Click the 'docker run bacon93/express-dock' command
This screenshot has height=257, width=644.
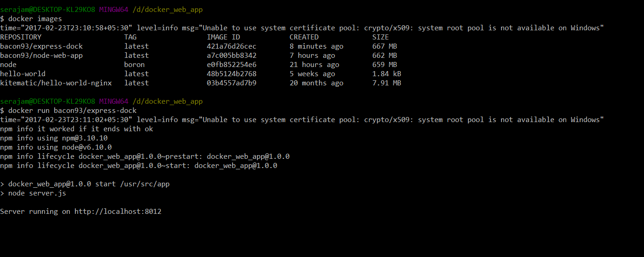pyautogui.click(x=72, y=111)
